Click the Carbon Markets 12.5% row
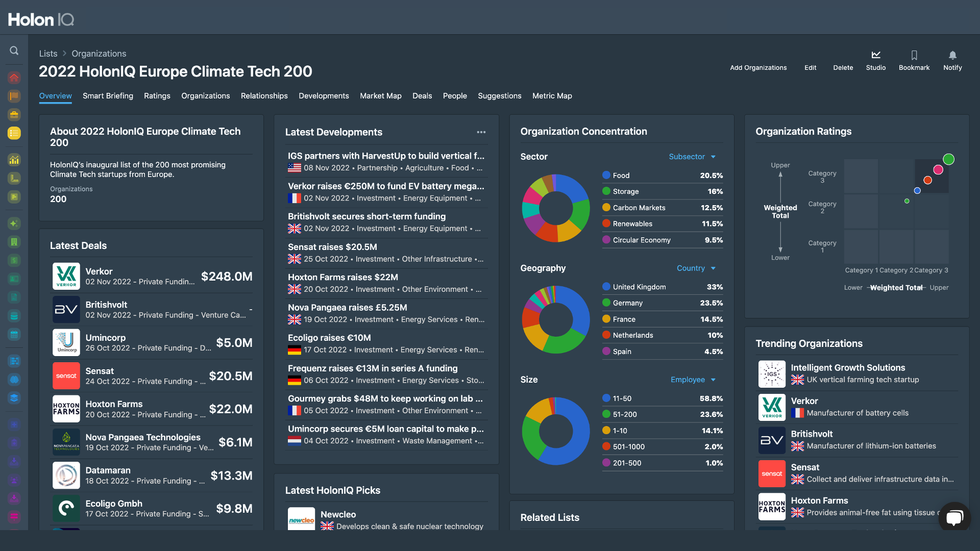Viewport: 980px width, 551px height. 663,208
